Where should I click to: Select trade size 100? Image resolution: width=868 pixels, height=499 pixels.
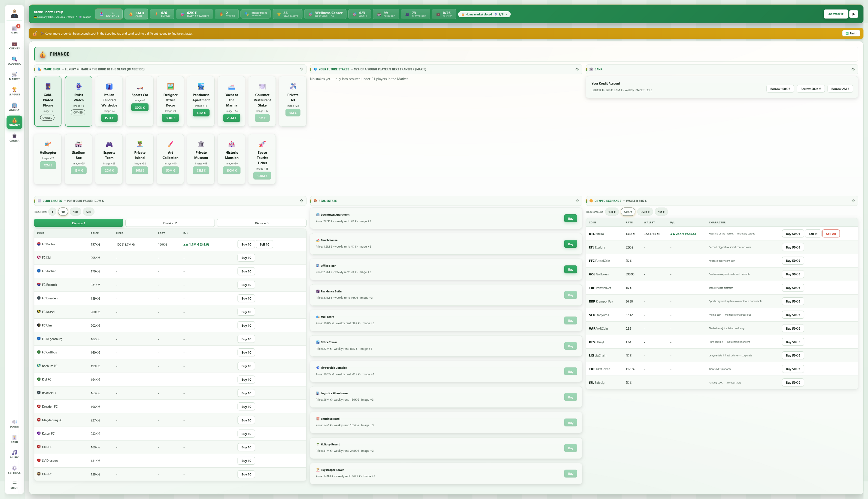(x=75, y=212)
